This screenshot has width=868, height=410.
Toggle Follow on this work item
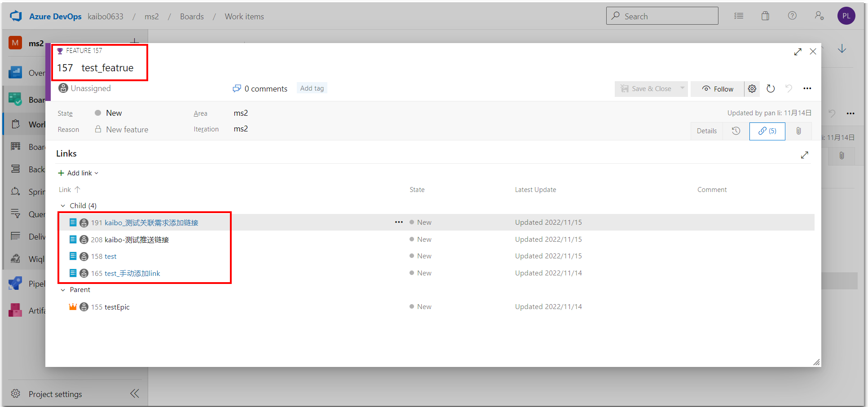click(x=717, y=88)
